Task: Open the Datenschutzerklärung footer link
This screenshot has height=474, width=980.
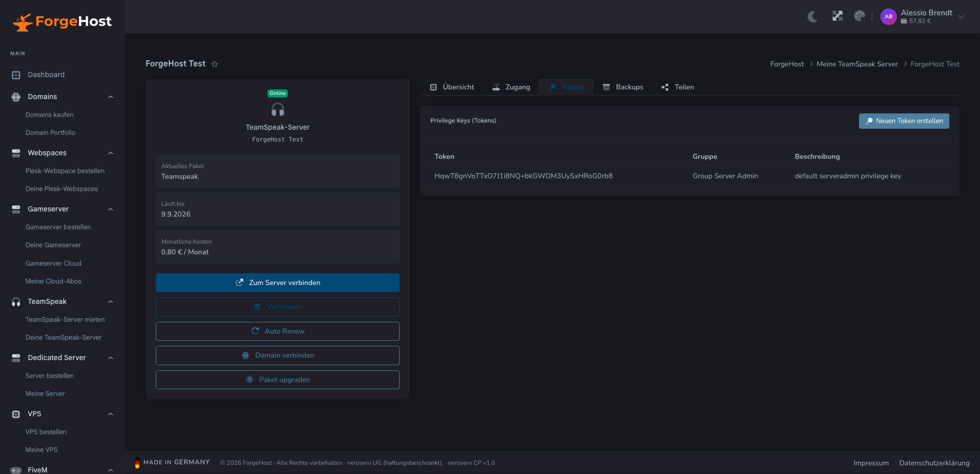Action: coord(934,463)
